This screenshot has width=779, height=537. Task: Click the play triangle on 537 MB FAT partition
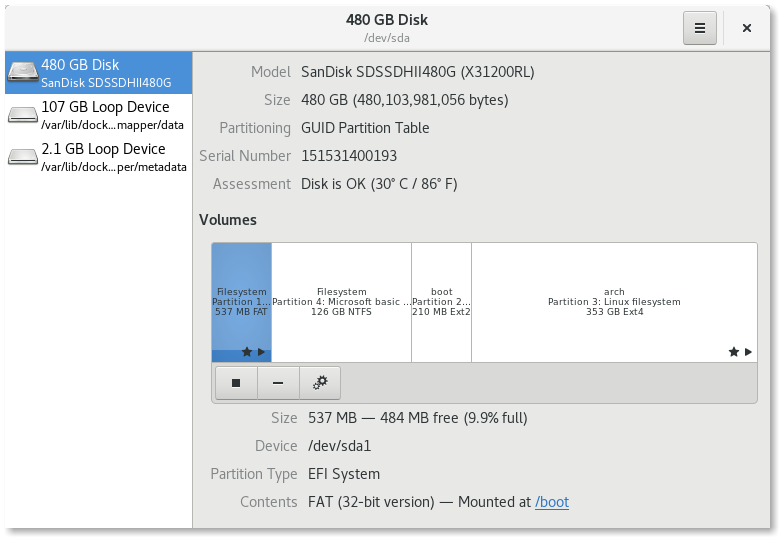coord(261,352)
